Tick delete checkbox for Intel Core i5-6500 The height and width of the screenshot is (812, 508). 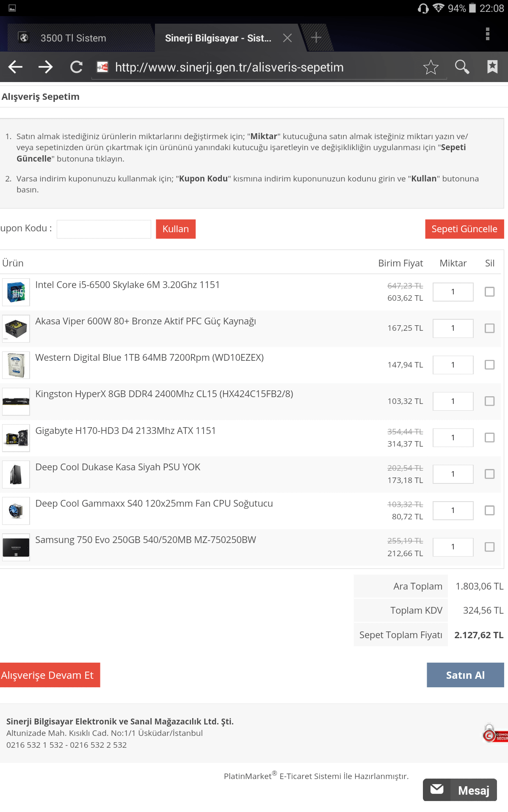point(489,292)
